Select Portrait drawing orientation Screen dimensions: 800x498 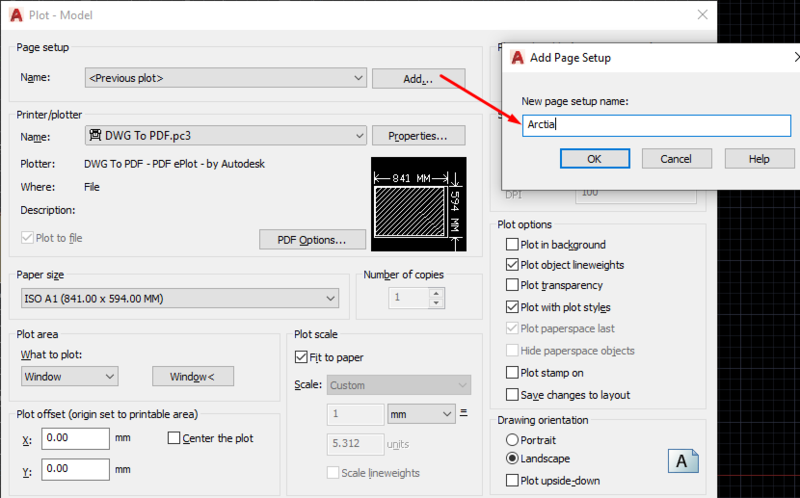coord(512,440)
